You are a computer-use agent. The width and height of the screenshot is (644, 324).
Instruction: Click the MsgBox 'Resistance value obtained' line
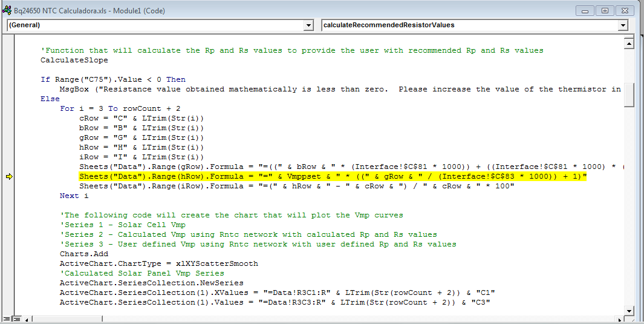click(x=340, y=89)
